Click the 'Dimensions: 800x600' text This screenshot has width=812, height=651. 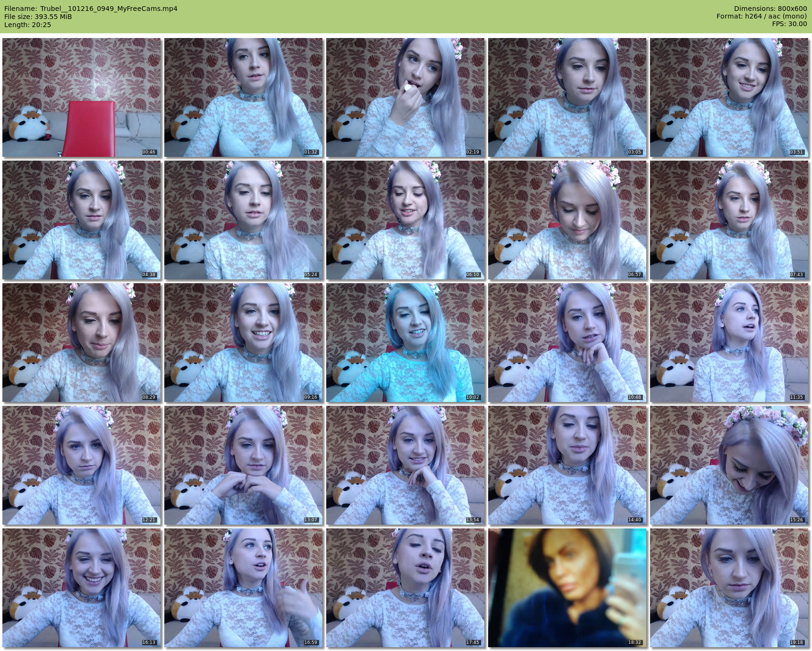coord(770,9)
